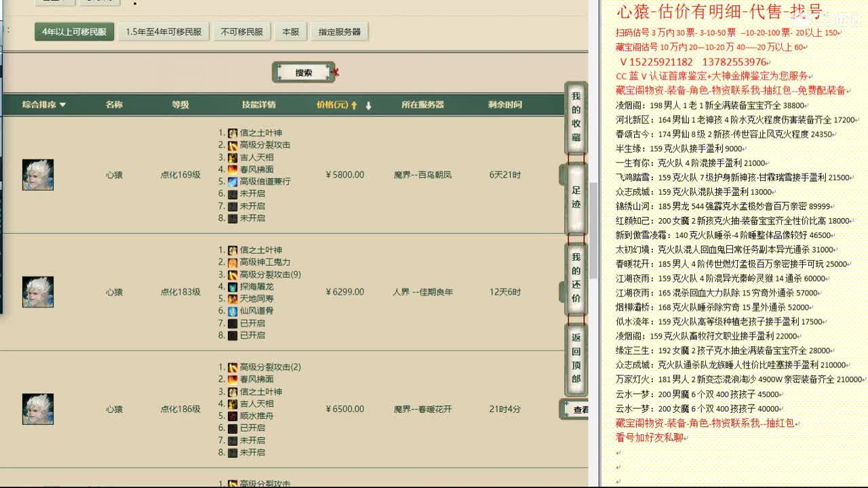The width and height of the screenshot is (868, 488).
Task: Click 返回顶部 side button
Action: pos(576,358)
